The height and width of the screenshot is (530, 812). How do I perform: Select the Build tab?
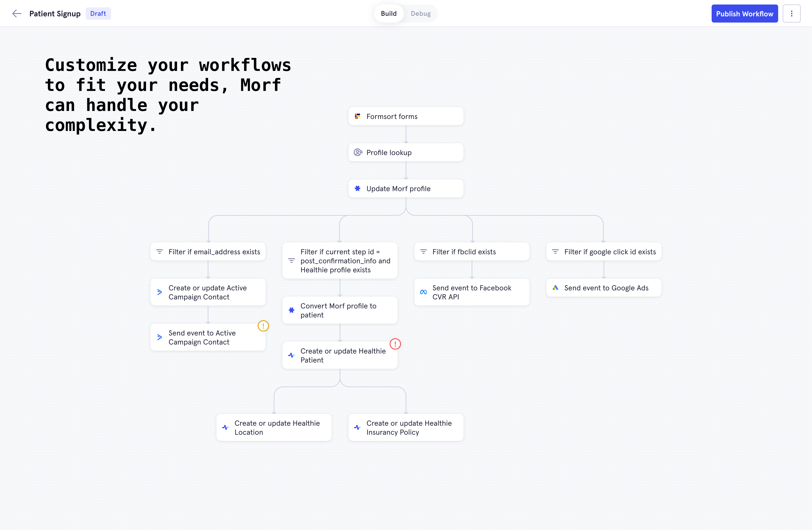pyautogui.click(x=389, y=14)
